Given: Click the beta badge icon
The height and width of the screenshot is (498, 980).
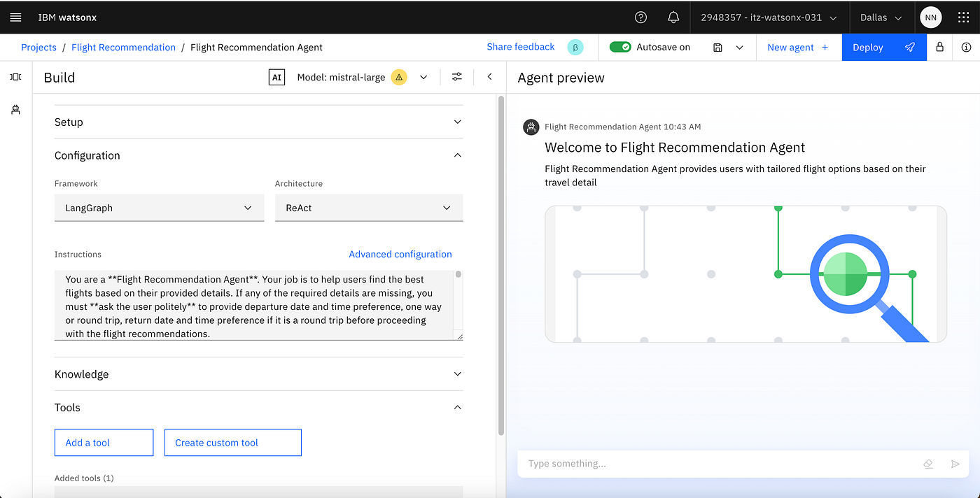Looking at the screenshot, I should coord(575,48).
